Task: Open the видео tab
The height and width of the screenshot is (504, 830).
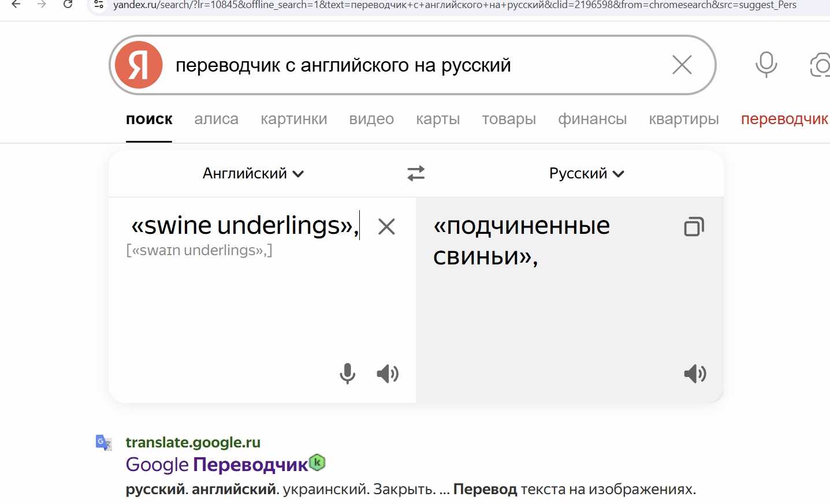Action: 371,119
